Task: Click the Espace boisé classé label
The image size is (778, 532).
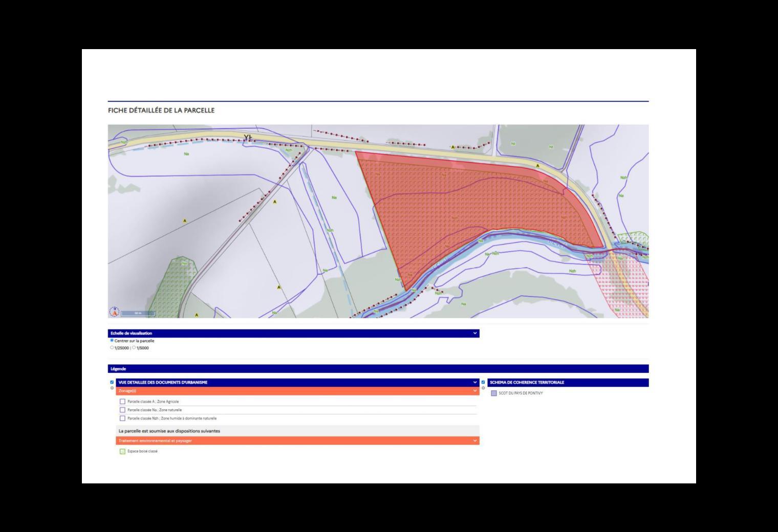Action: pos(142,451)
